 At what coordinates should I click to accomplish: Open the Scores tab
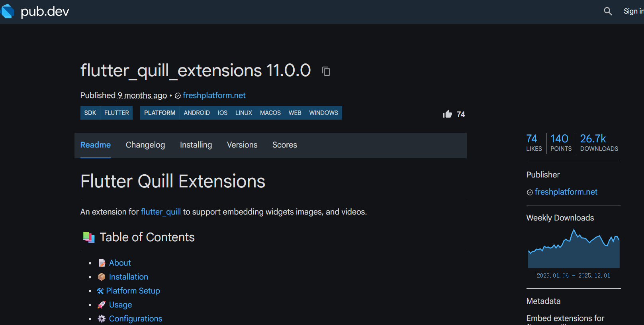point(284,145)
